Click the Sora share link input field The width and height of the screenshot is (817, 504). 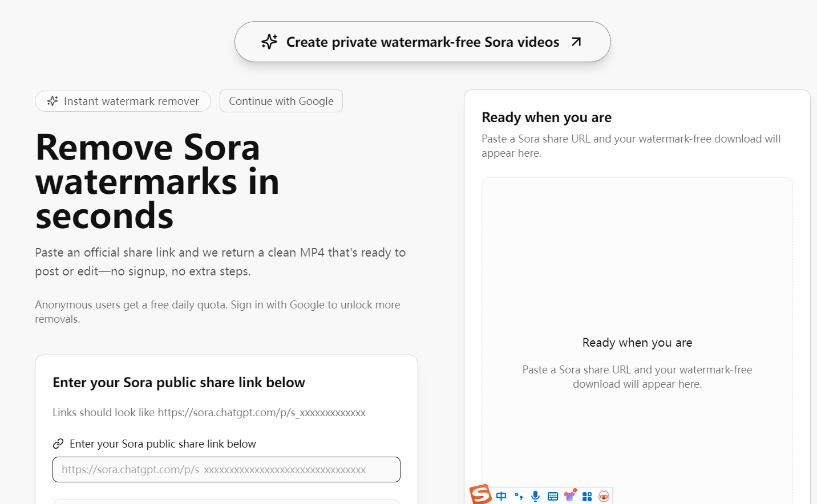227,469
